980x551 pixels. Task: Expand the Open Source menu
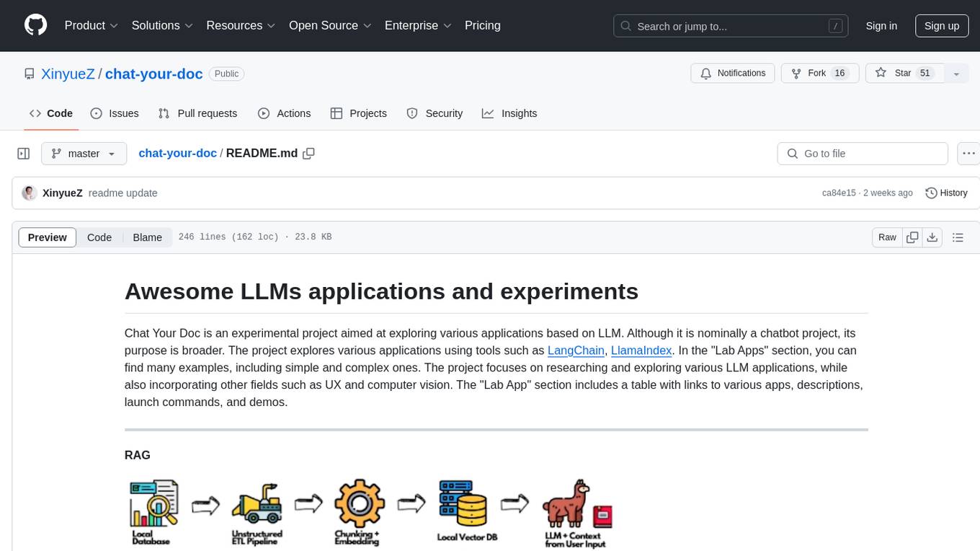pyautogui.click(x=330, y=25)
